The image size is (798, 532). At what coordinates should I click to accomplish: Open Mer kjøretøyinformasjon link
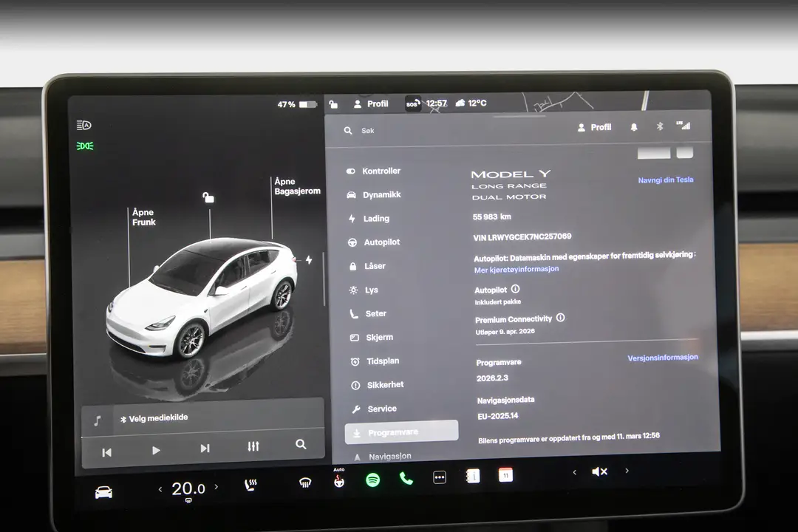coord(516,269)
